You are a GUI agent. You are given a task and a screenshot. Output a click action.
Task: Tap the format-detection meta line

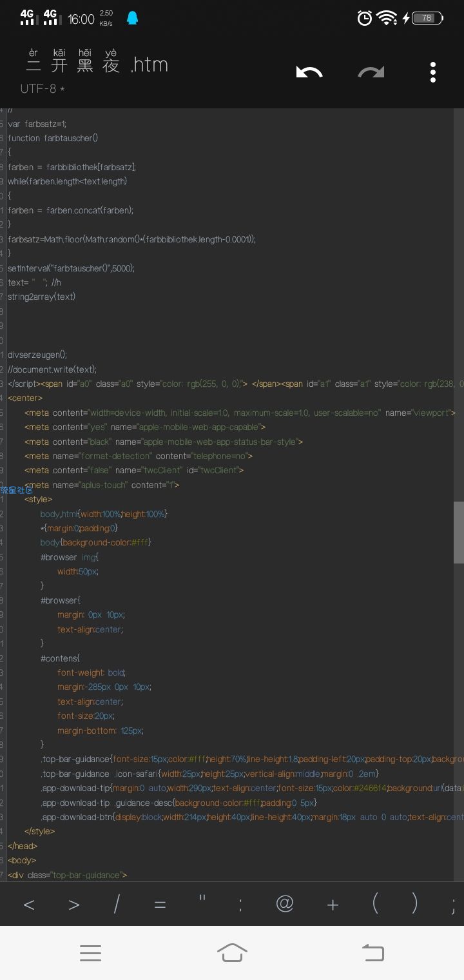coord(139,456)
